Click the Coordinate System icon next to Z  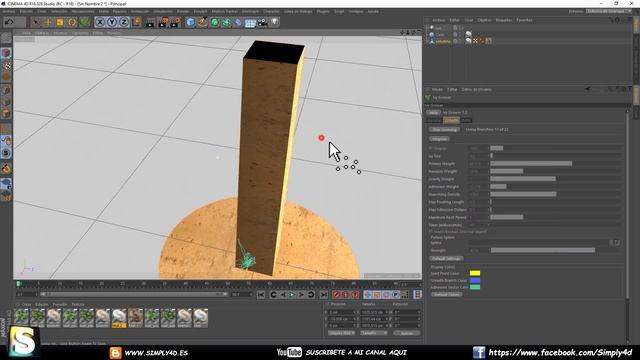click(x=137, y=22)
